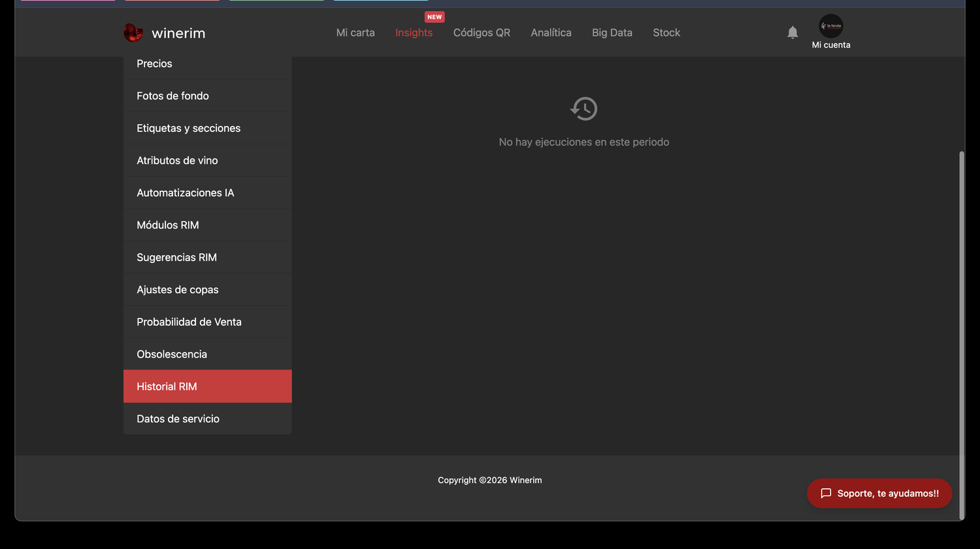Open Códigos QR tab

point(482,33)
